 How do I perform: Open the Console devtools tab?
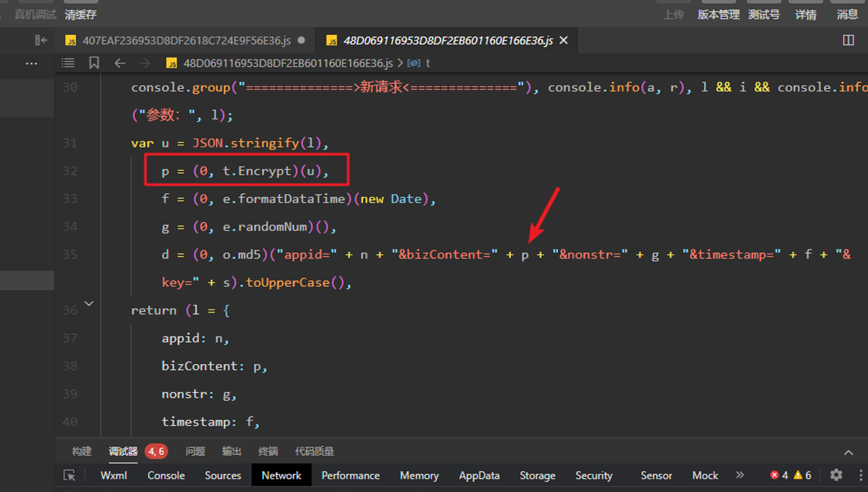pos(166,475)
